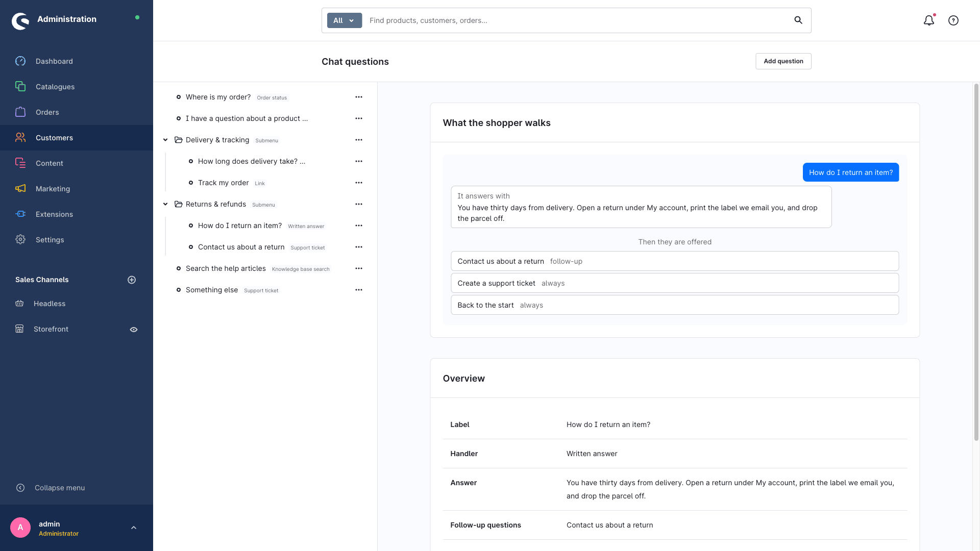Open the help question-mark icon
Image resolution: width=980 pixels, height=551 pixels.
pos(953,20)
